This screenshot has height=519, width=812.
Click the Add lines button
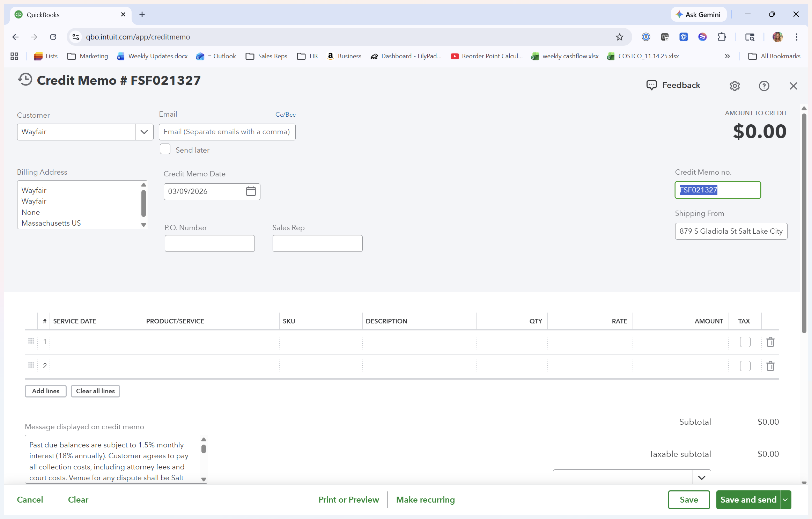click(x=46, y=391)
